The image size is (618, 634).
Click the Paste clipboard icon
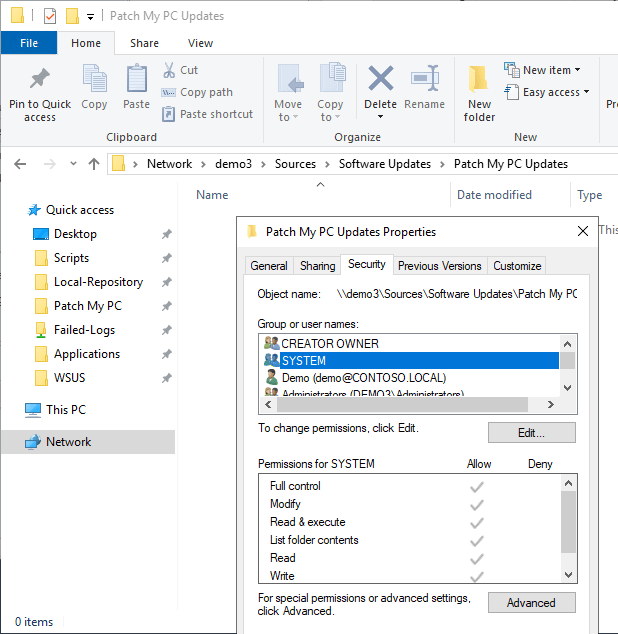(137, 79)
